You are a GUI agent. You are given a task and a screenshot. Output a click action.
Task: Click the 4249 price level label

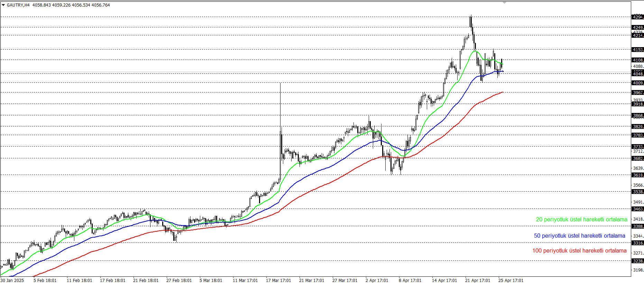tap(638, 27)
